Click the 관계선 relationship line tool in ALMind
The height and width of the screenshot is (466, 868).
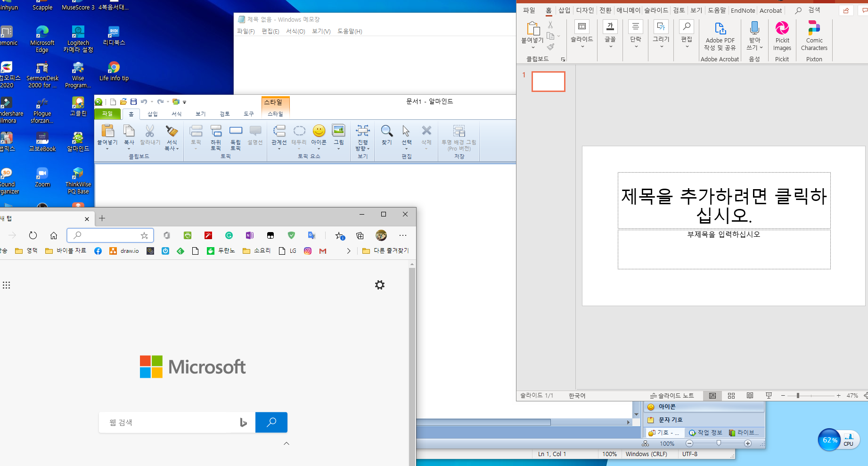tap(279, 131)
